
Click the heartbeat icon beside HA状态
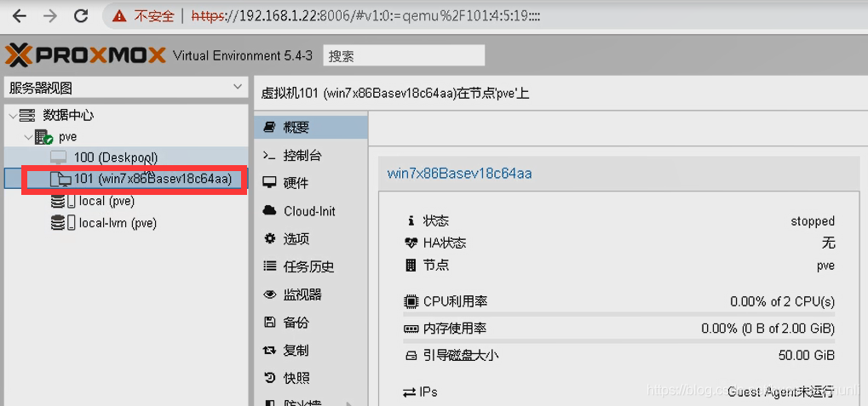pyautogui.click(x=411, y=243)
